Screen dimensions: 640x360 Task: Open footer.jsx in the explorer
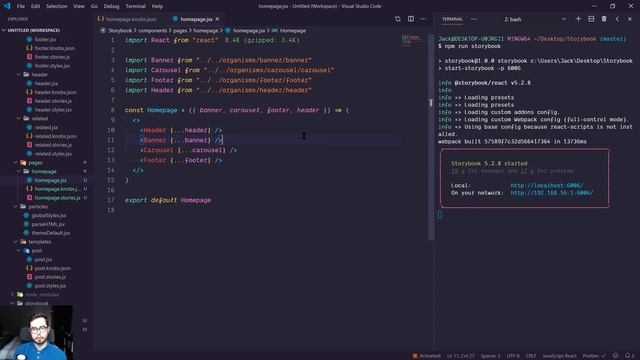pyautogui.click(x=45, y=40)
